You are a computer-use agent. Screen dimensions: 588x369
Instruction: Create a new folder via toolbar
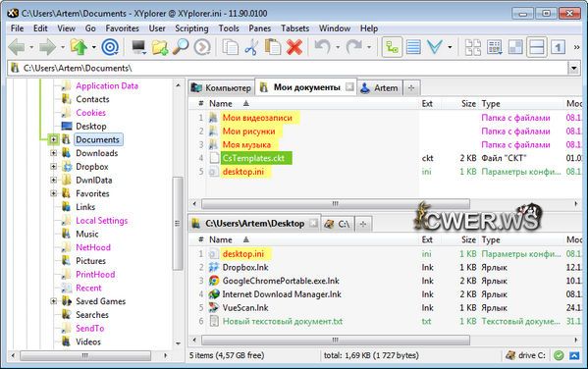(x=160, y=47)
